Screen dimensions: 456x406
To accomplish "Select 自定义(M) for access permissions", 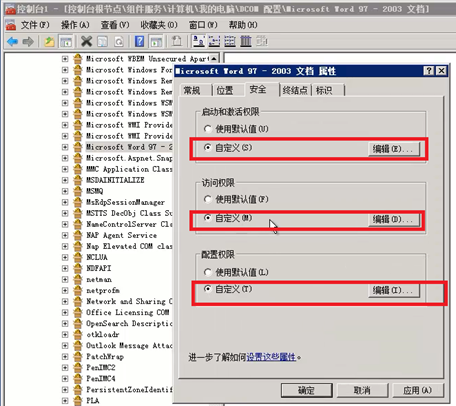I will [x=228, y=218].
